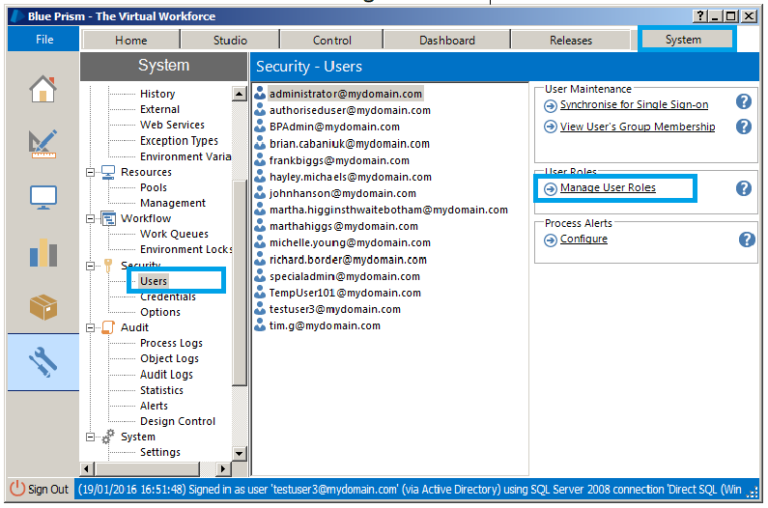The height and width of the screenshot is (508, 768).
Task: Open the Studio sidebar pencil-ruler icon
Action: coord(43,144)
